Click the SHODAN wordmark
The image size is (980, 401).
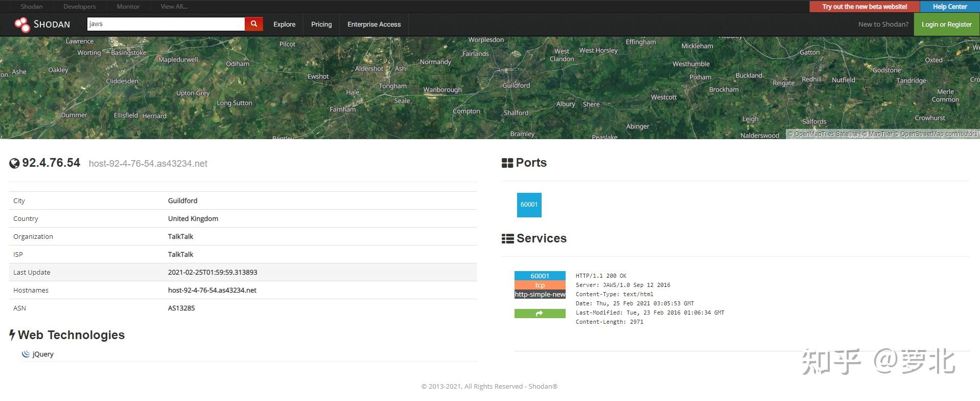(52, 24)
